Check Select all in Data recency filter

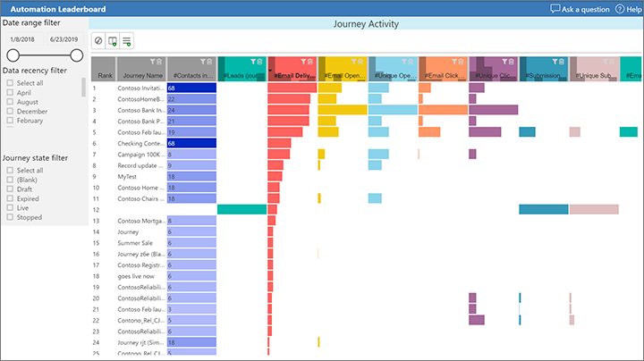point(10,83)
